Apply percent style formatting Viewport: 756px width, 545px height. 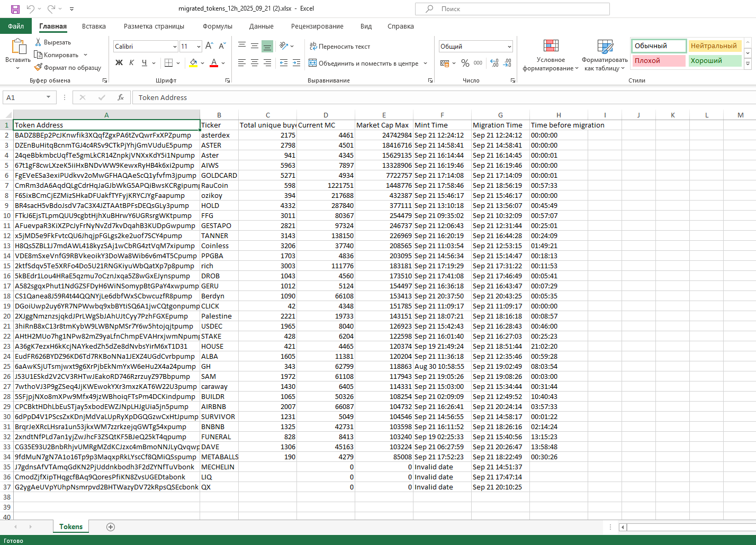click(x=465, y=63)
